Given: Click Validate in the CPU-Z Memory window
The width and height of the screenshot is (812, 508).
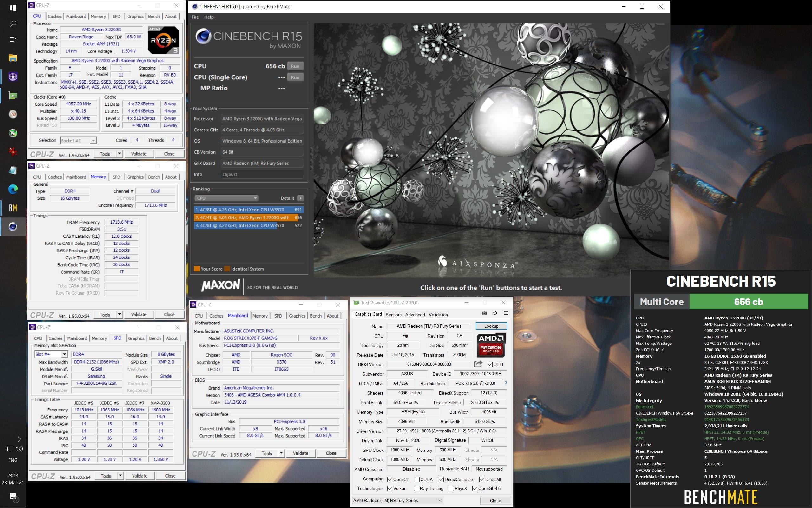Looking at the screenshot, I should click(139, 314).
